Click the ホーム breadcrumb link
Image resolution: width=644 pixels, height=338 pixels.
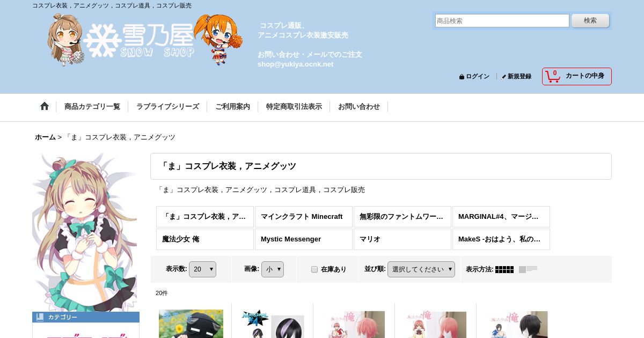[x=45, y=137]
